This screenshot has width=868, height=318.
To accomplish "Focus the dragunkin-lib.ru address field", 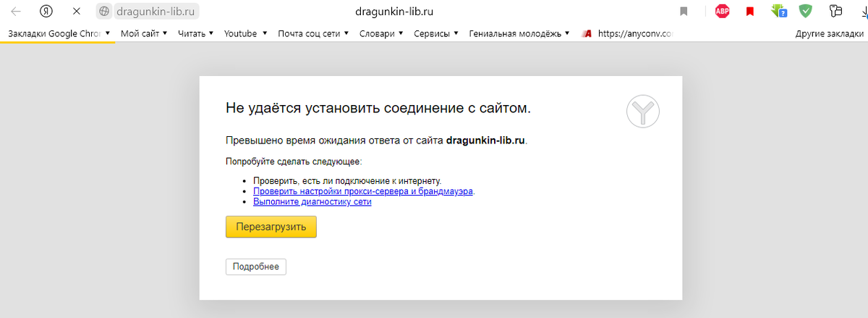I will 157,12.
